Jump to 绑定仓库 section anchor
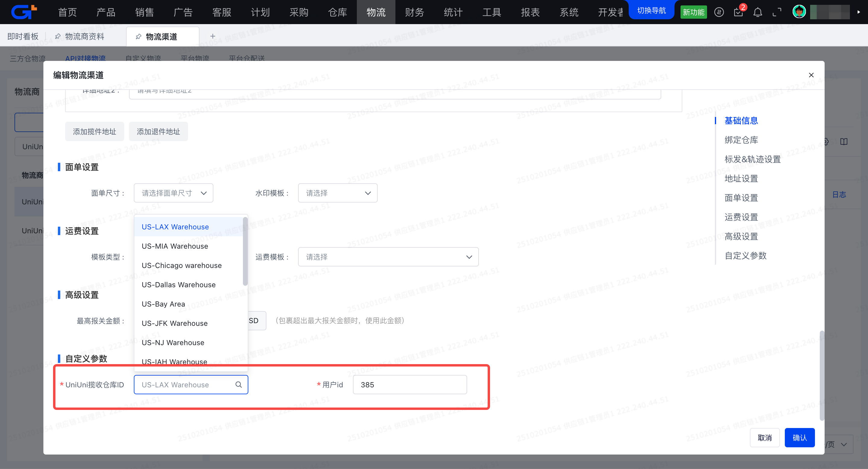Screen dimensions: 868x469 (x=741, y=140)
